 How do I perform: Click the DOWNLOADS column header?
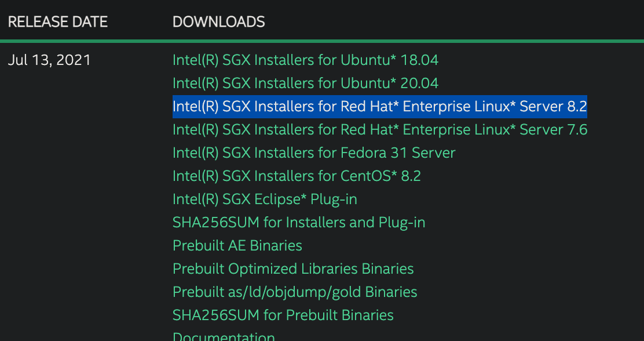[x=218, y=21]
